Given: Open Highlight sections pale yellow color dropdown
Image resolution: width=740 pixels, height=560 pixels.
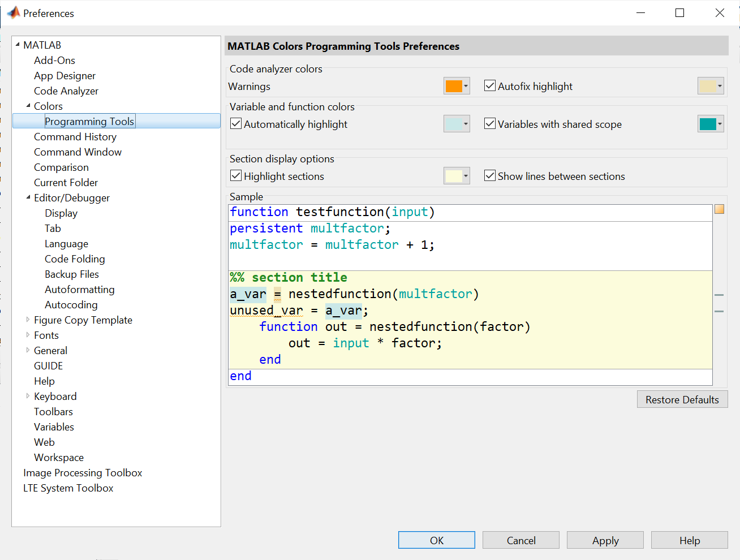Looking at the screenshot, I should click(457, 176).
